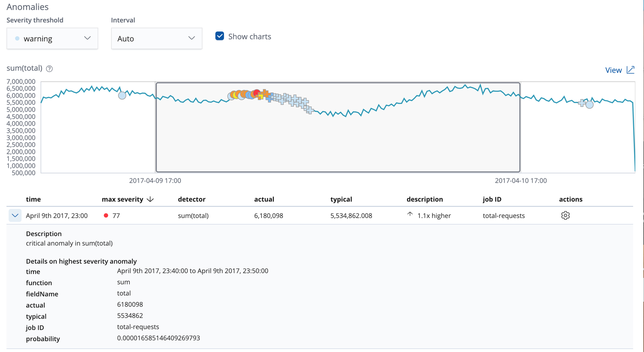This screenshot has width=644, height=352.
Task: Click the up-arrow icon before 1.1x higher
Action: (410, 214)
